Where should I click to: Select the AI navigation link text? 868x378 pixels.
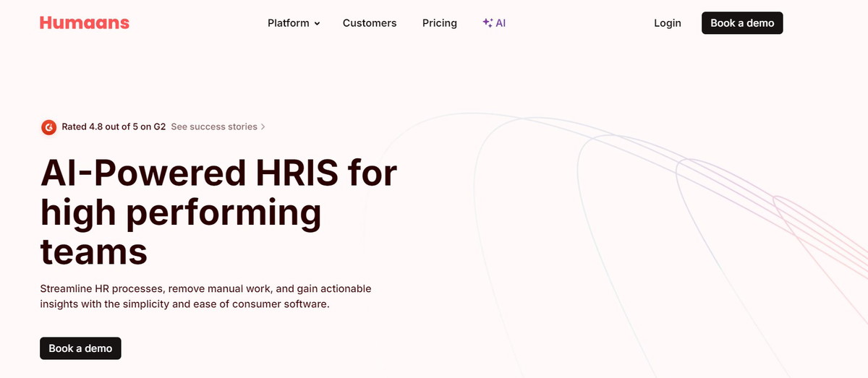coord(501,23)
